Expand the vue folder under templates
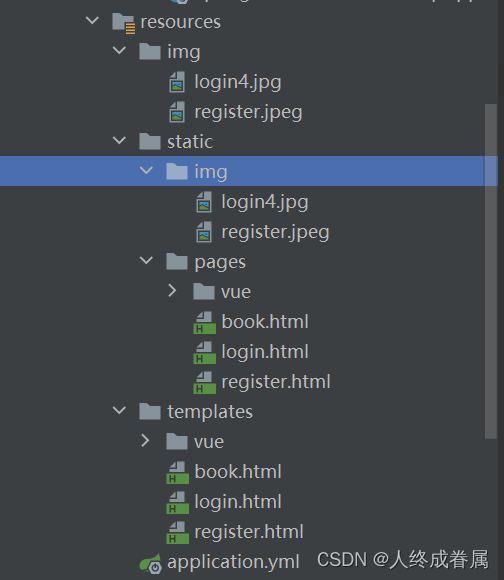504x580 pixels. [145, 441]
